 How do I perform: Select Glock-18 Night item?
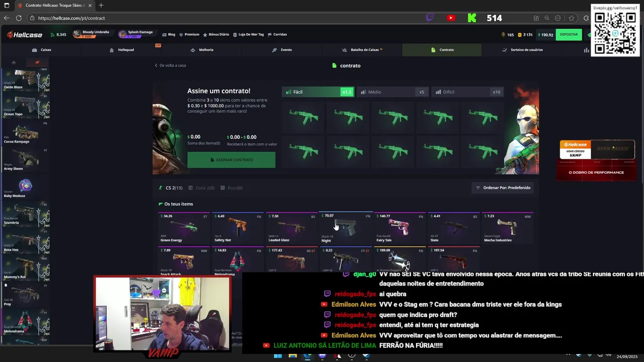[x=346, y=228]
